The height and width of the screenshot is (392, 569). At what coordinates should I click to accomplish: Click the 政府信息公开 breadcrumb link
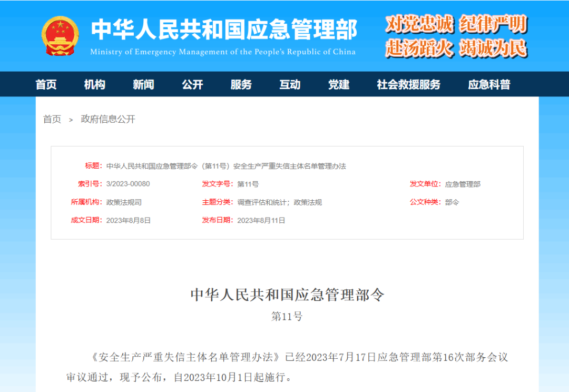click(108, 119)
